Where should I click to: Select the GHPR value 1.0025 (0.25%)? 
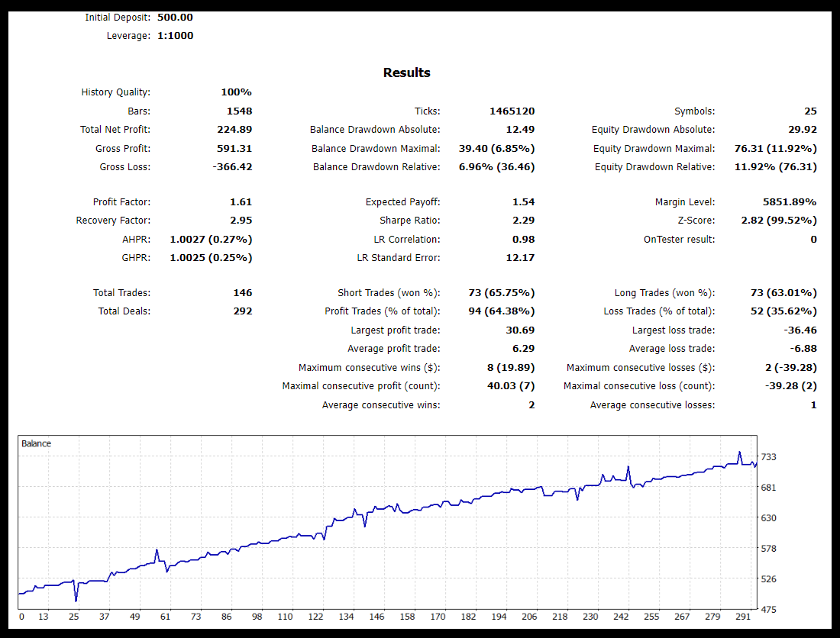pos(211,258)
